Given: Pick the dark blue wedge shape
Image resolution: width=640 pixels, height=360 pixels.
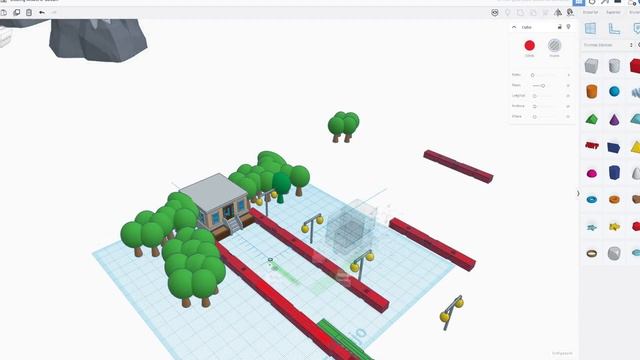Looking at the screenshot, I should point(613,147).
